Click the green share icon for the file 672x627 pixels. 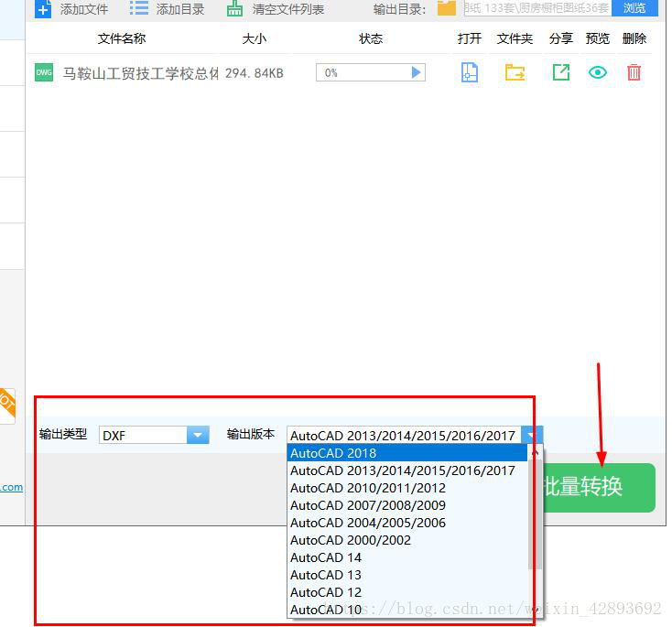point(561,72)
